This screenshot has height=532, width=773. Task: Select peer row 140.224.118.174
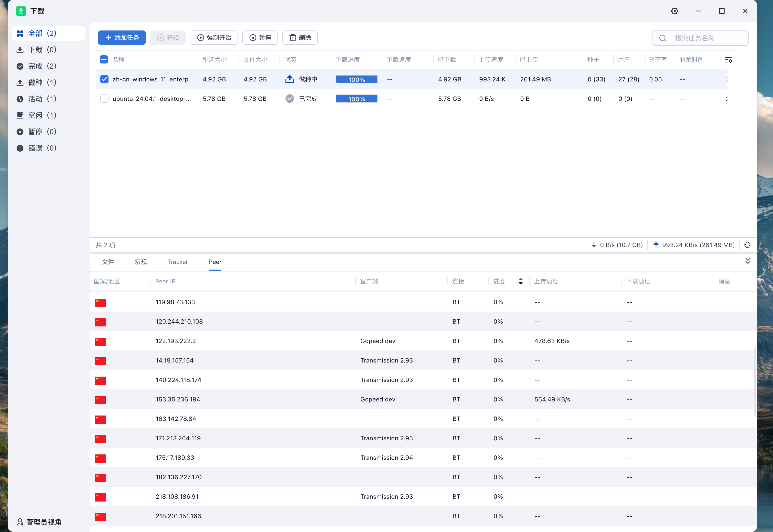pyautogui.click(x=423, y=380)
